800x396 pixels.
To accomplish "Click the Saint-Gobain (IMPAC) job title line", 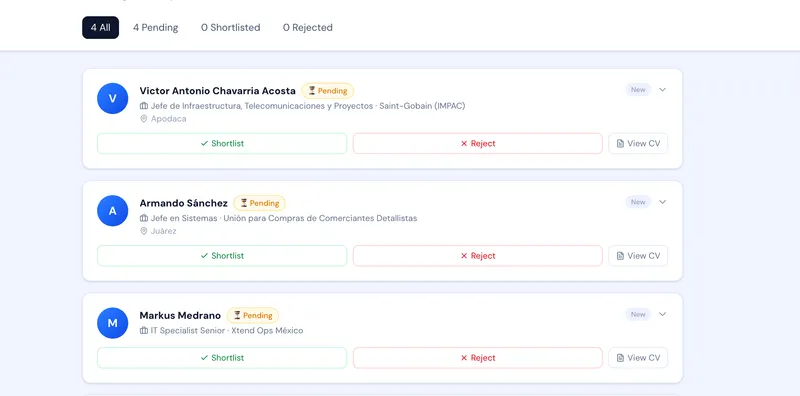I will coord(308,106).
